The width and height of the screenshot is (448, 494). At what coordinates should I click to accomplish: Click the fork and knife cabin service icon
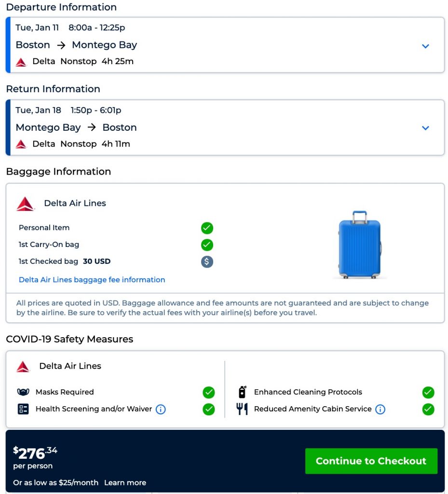pos(242,409)
